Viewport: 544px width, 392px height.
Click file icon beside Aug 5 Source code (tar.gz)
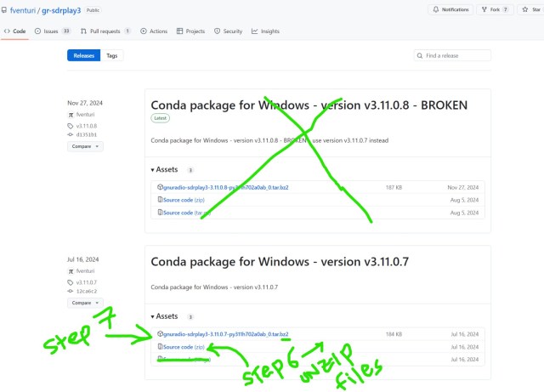[x=160, y=212]
